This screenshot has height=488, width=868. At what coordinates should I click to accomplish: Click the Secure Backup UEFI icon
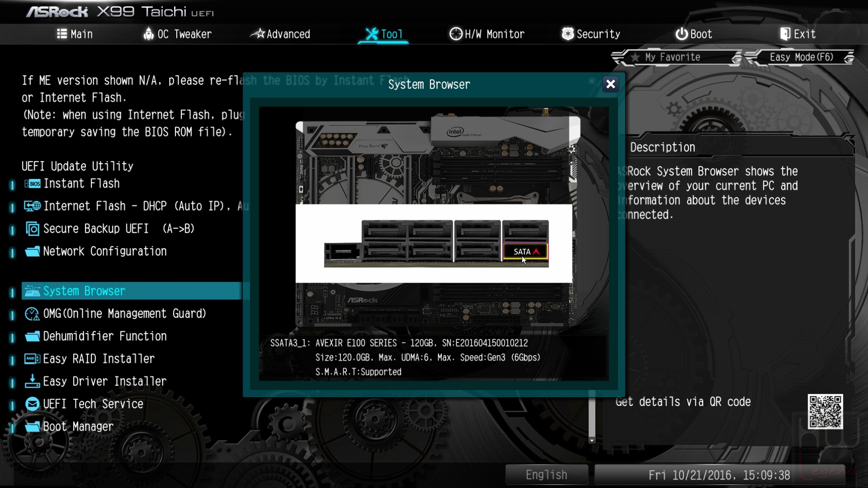pyautogui.click(x=32, y=229)
